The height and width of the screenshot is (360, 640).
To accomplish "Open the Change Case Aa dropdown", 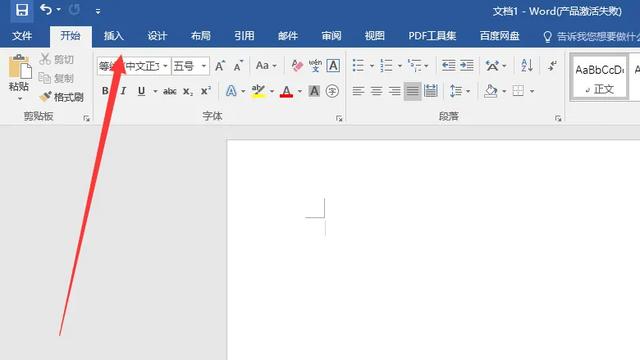I will (266, 66).
